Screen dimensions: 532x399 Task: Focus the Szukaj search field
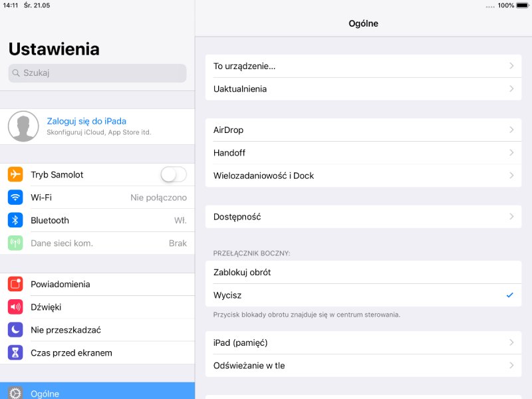coord(97,73)
